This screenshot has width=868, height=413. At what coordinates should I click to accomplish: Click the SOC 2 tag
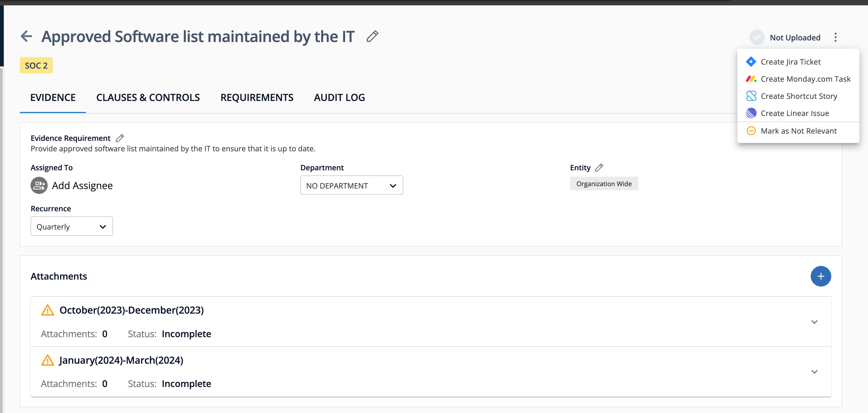click(36, 65)
